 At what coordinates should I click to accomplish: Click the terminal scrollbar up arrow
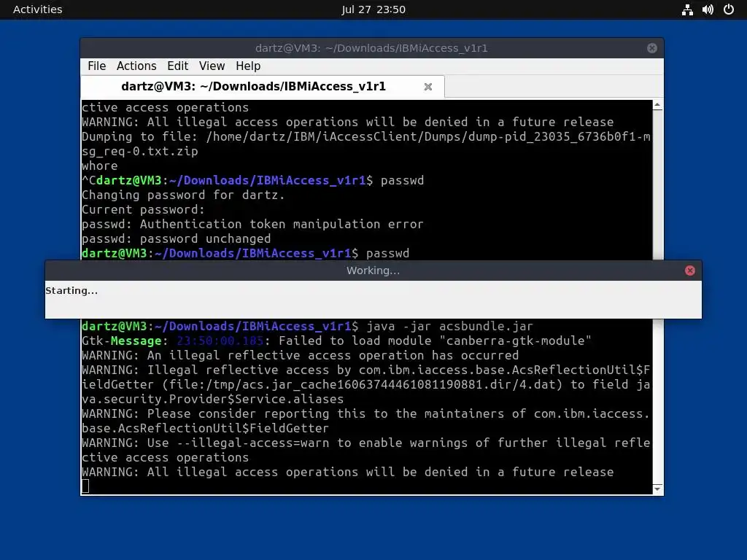(657, 105)
